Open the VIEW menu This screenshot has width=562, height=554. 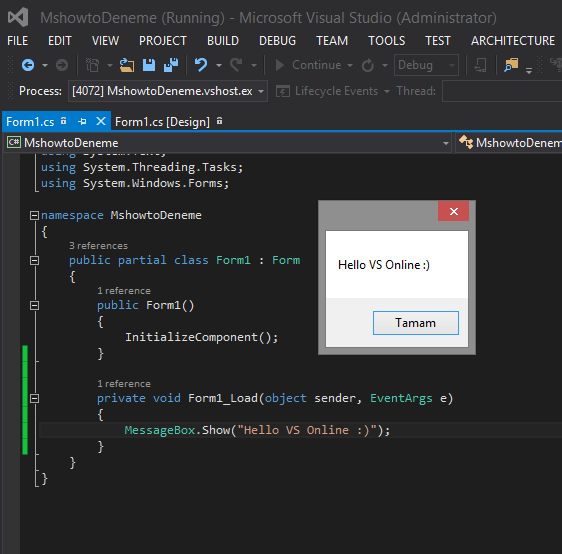[105, 41]
